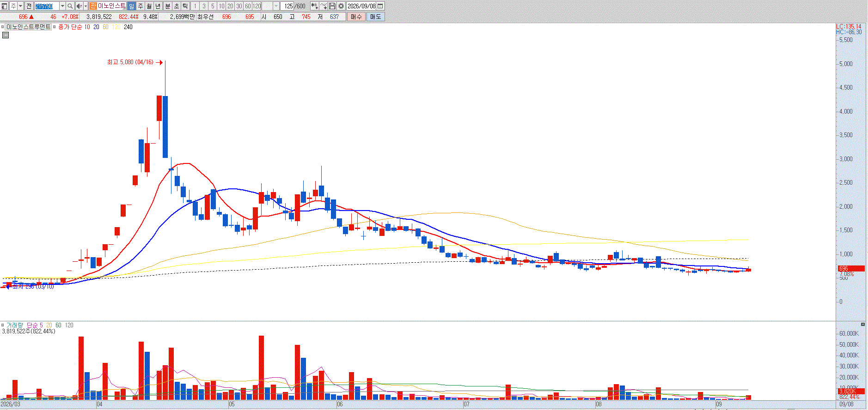Click the blue 20 moving average legend
This screenshot has width=868, height=410.
(96, 27)
